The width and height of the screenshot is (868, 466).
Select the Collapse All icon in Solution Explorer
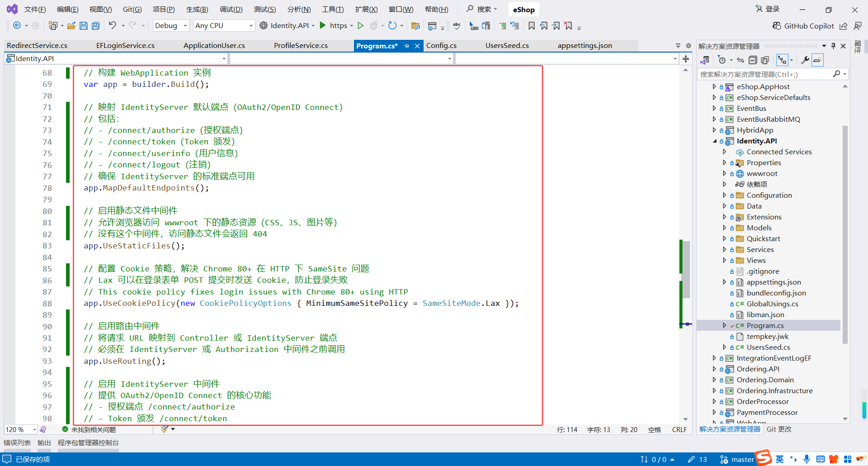pos(753,60)
